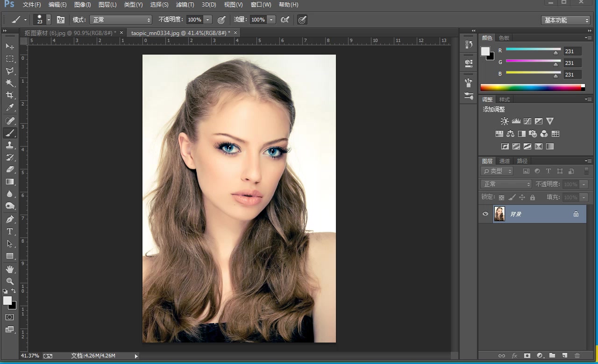Toggle lock all for layer
Screen dimensions: 598x364
[x=533, y=197]
